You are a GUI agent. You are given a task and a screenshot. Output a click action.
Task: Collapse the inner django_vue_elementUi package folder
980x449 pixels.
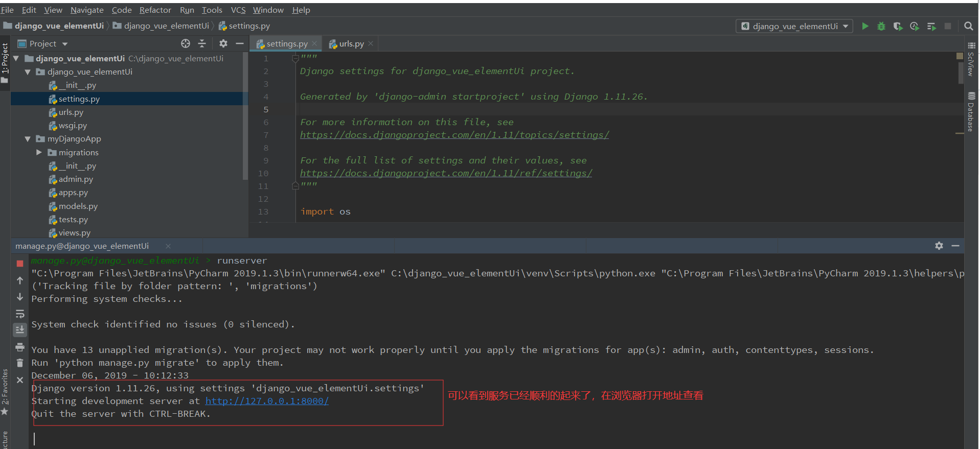(28, 72)
